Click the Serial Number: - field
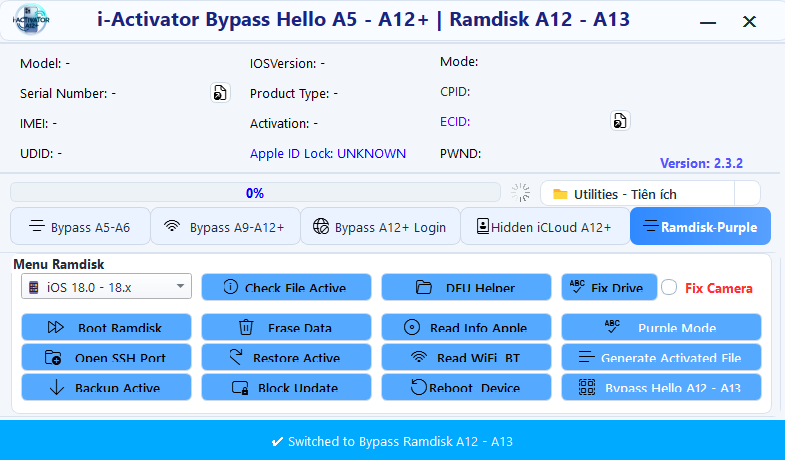The width and height of the screenshot is (785, 460). (68, 93)
